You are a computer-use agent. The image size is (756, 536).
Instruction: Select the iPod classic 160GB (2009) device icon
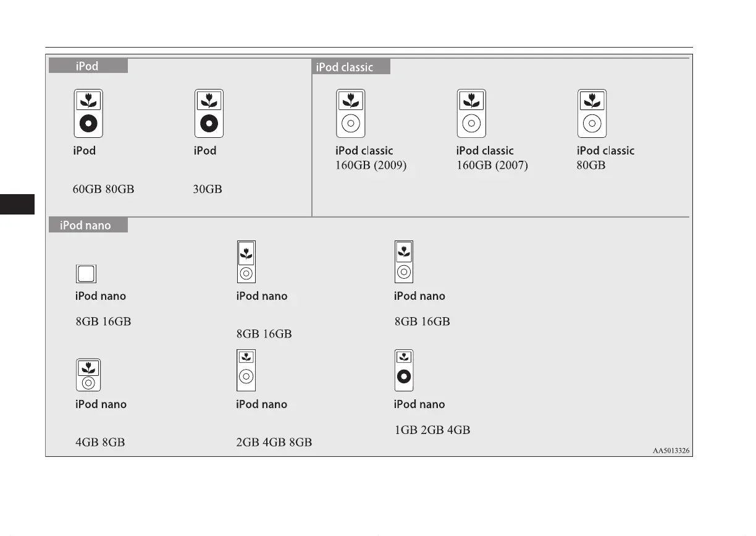(x=350, y=114)
